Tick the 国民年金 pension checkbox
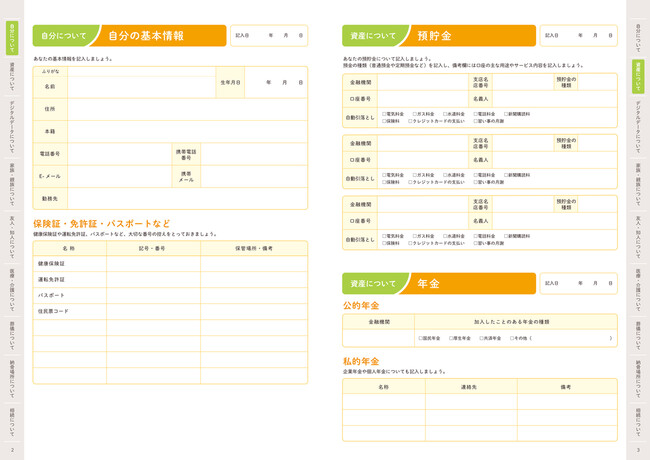Screen dimensions: 650x460 [420, 338]
